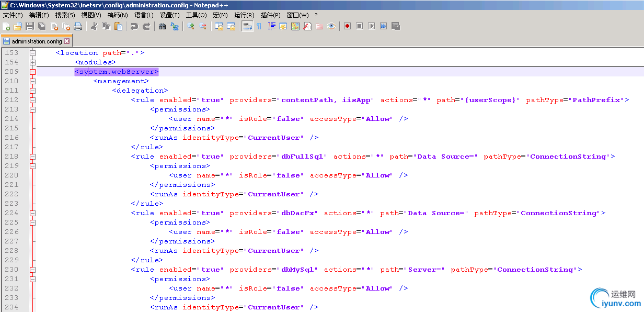
Task: Save the file with the floppy disk icon
Action: 30,26
